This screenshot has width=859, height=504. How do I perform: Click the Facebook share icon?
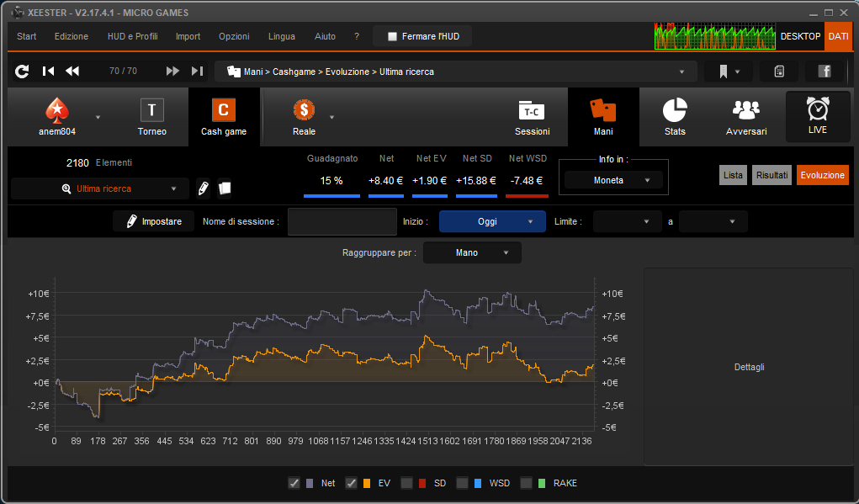click(825, 72)
